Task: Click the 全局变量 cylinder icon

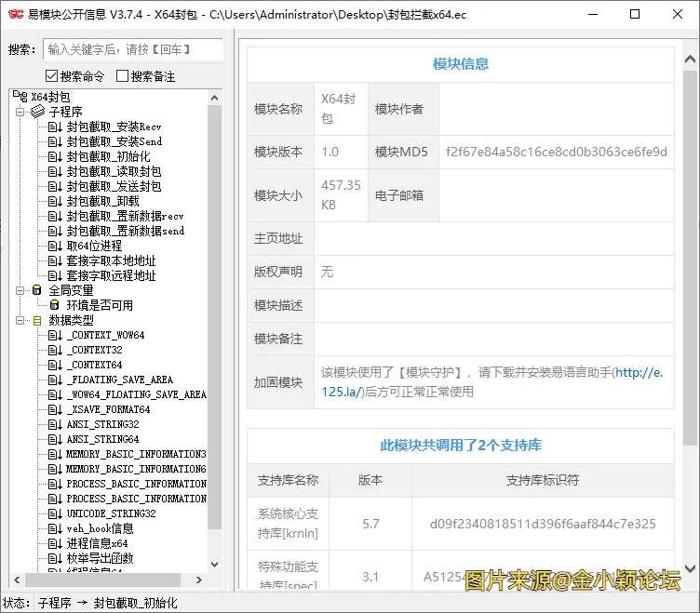Action: click(36, 290)
